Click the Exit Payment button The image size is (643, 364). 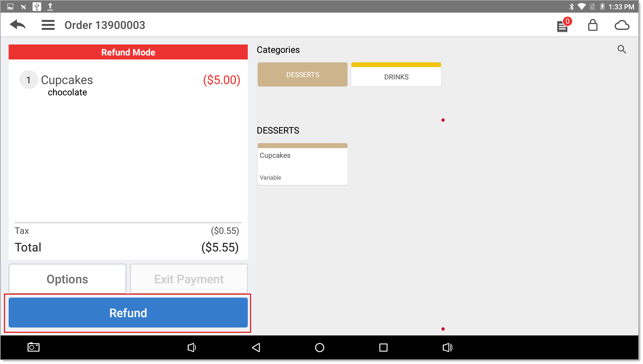tap(189, 279)
